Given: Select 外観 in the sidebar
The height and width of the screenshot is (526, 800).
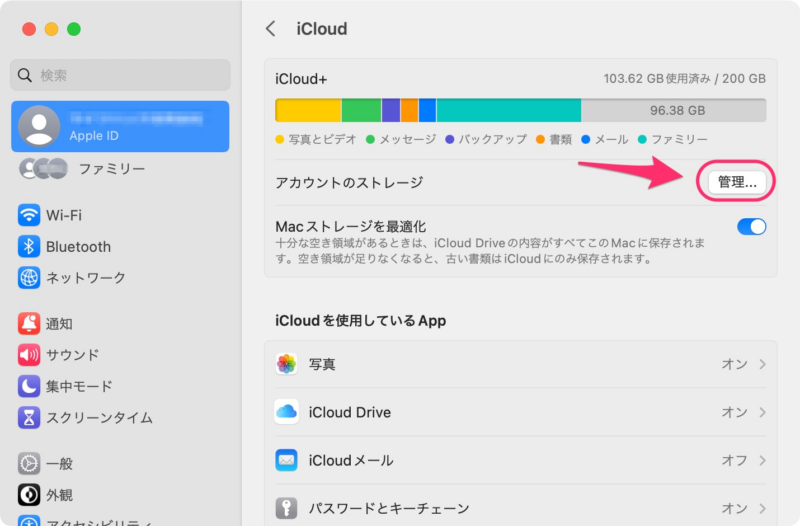Looking at the screenshot, I should 120,495.
